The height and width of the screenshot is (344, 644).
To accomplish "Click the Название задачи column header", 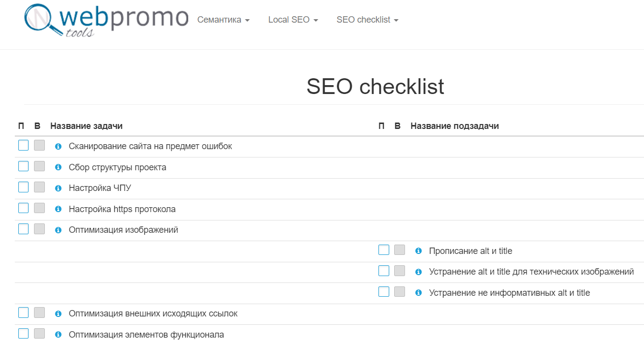I will [86, 126].
